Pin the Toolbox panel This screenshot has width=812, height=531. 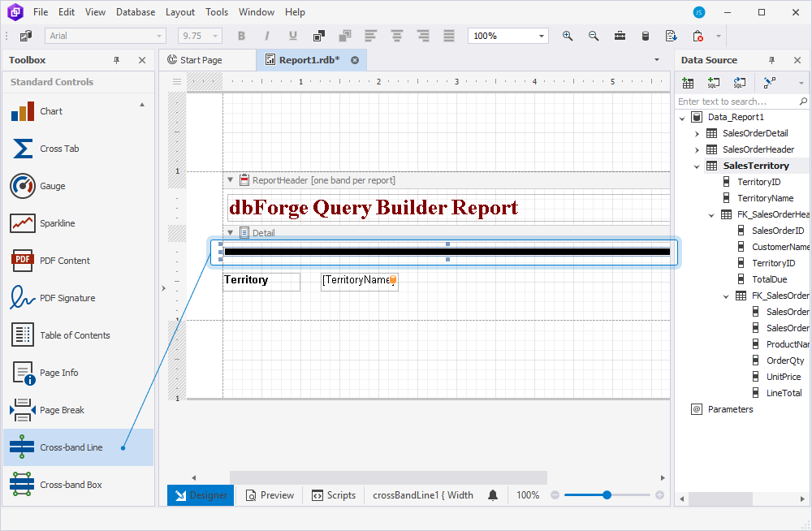(116, 60)
